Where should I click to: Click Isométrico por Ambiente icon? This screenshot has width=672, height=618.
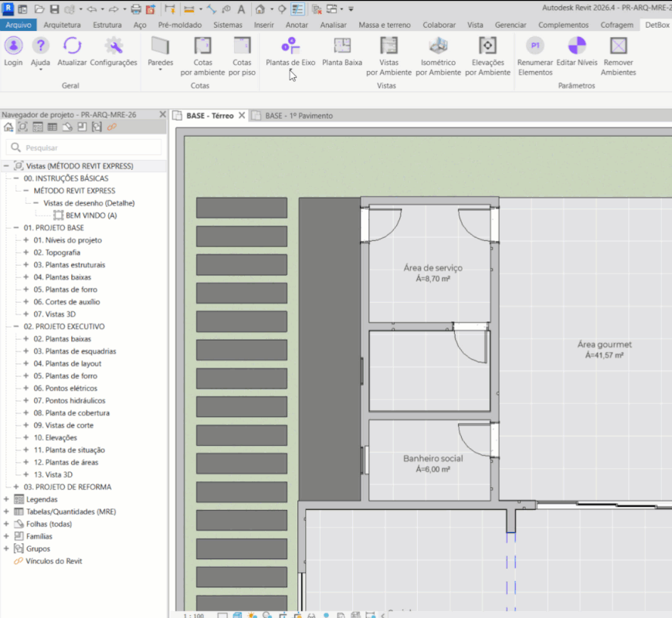pyautogui.click(x=439, y=46)
